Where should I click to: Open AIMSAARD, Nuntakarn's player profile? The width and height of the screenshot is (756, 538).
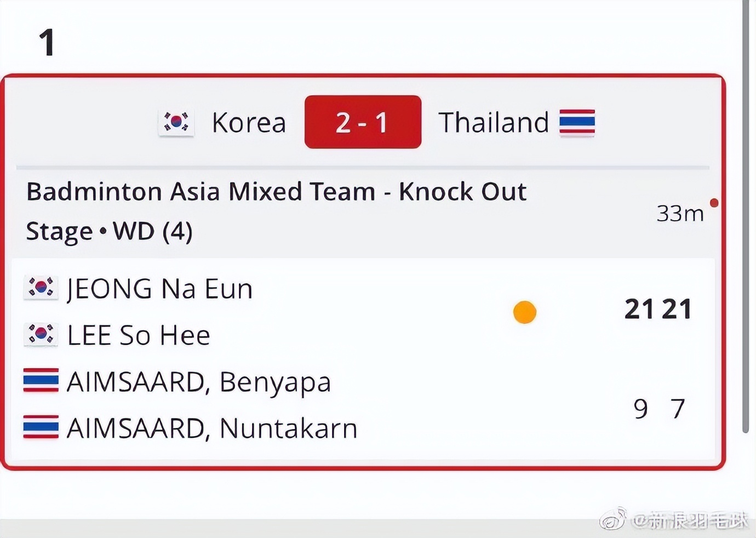pyautogui.click(x=211, y=428)
